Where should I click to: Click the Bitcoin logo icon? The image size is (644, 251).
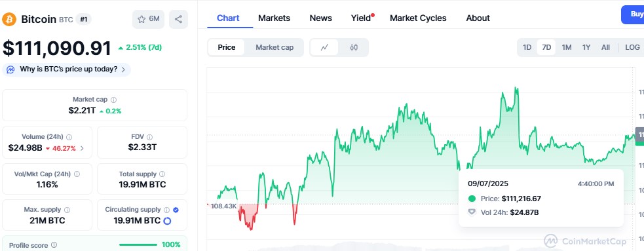[x=9, y=19]
